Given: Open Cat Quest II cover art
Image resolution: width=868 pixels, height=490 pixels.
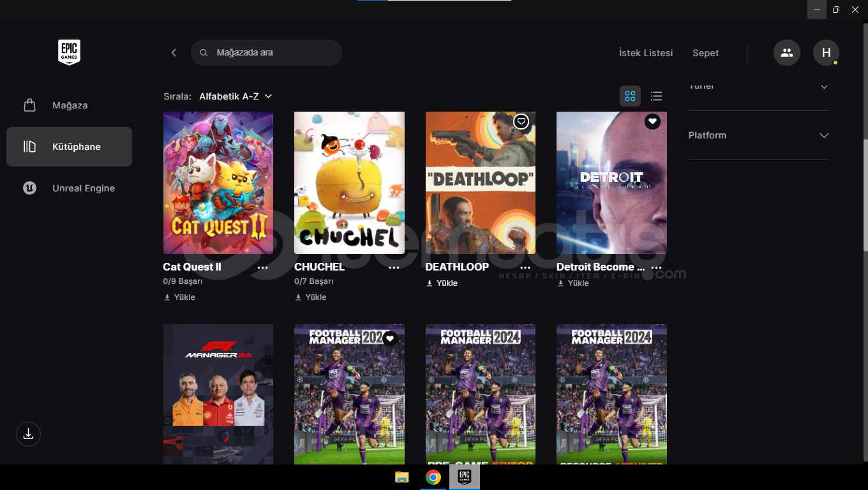Looking at the screenshot, I should click(x=218, y=183).
